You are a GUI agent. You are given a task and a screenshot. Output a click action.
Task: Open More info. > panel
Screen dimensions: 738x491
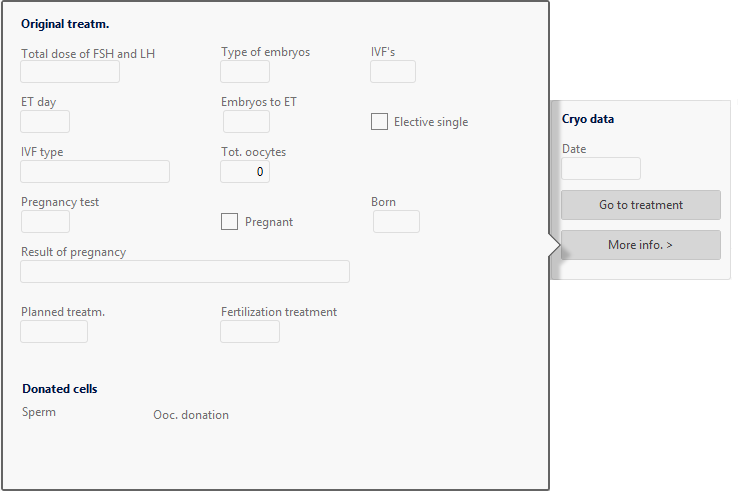click(641, 245)
